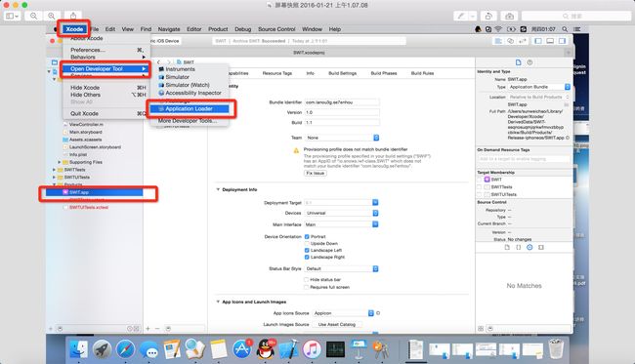Switch to the Build Phases tab
635x364 pixels.
point(384,73)
